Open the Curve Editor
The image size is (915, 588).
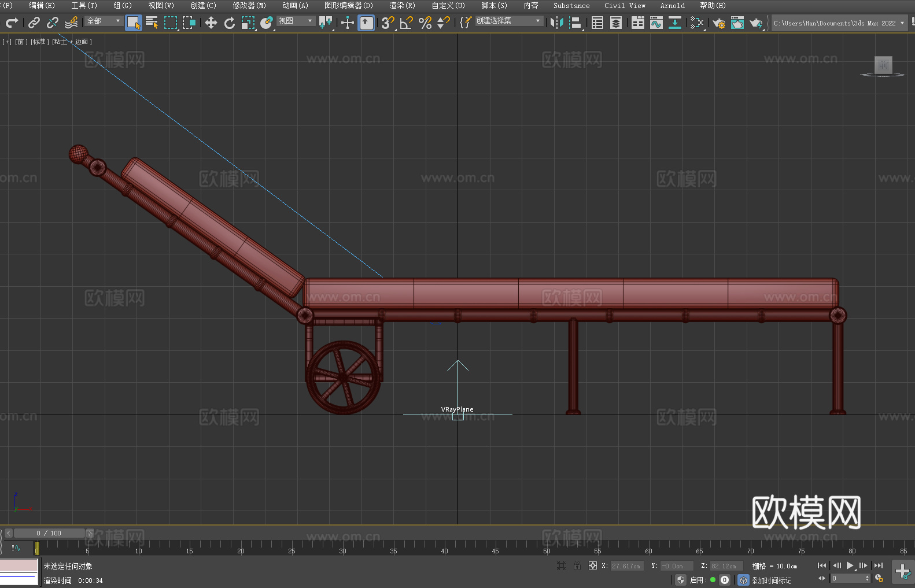click(656, 23)
